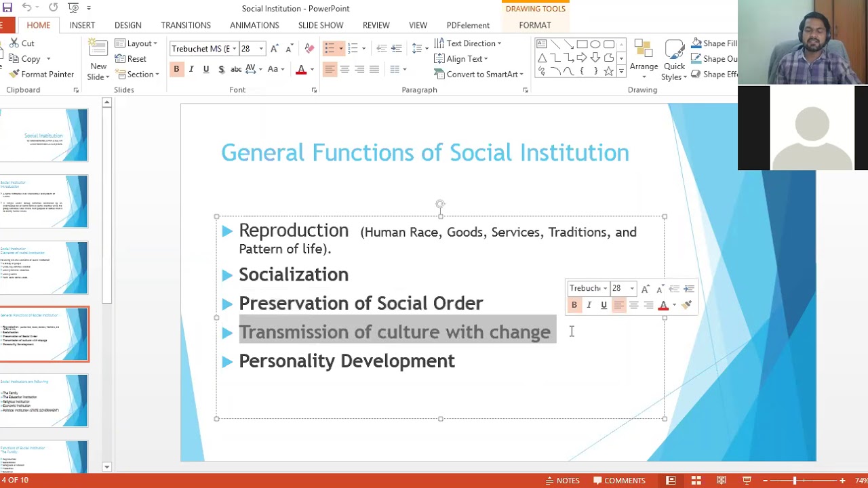
Task: Toggle Center alignment in ribbon Paragraph group
Action: tap(344, 69)
